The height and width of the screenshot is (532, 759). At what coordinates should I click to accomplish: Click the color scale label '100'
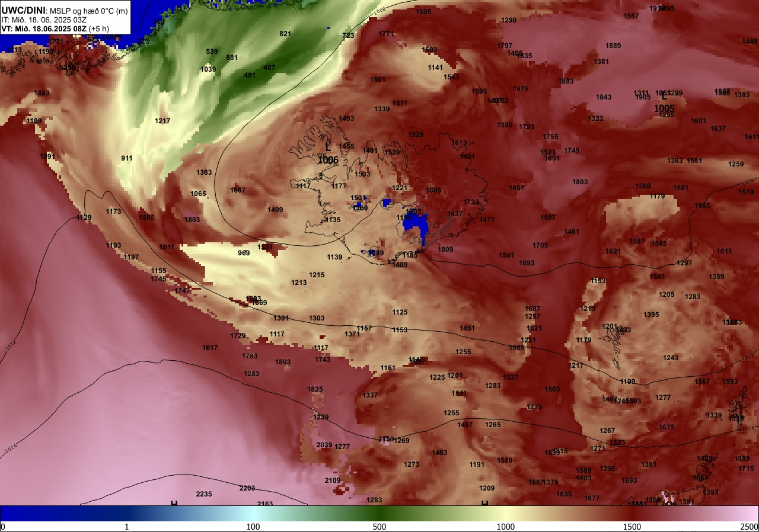[x=253, y=527]
